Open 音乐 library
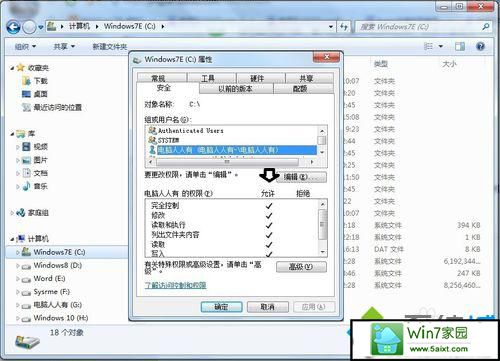The height and width of the screenshot is (361, 500). 35,186
